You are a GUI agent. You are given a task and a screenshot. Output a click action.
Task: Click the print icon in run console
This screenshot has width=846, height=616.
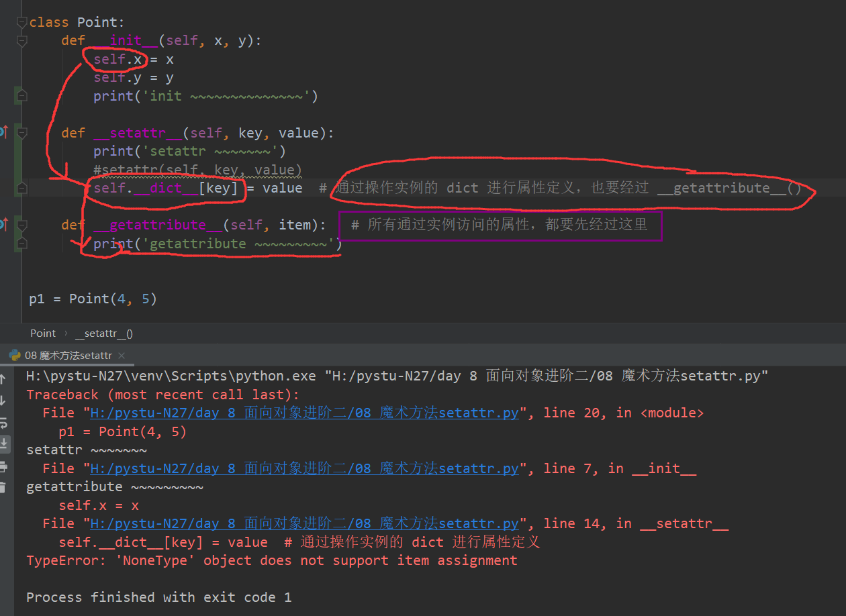click(x=3, y=466)
